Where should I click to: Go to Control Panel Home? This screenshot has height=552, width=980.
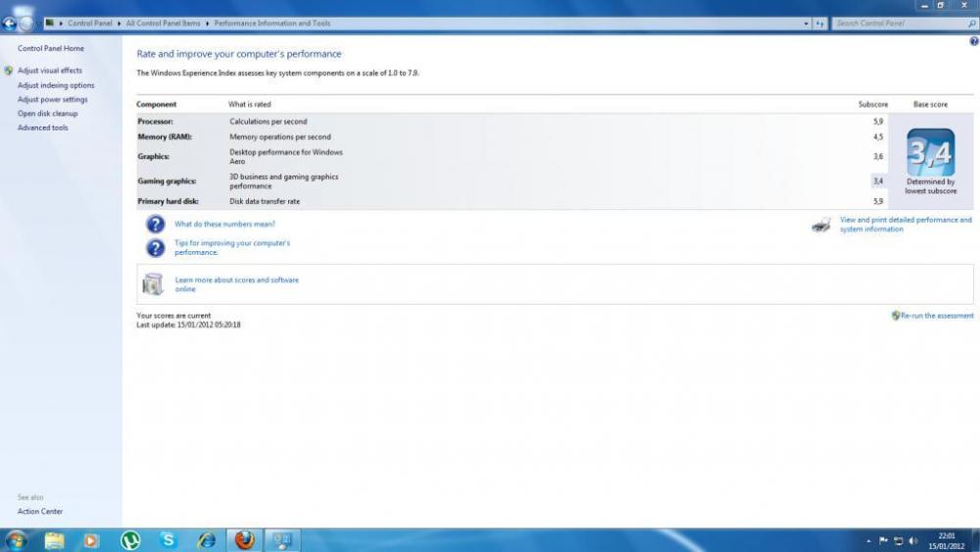pos(51,48)
